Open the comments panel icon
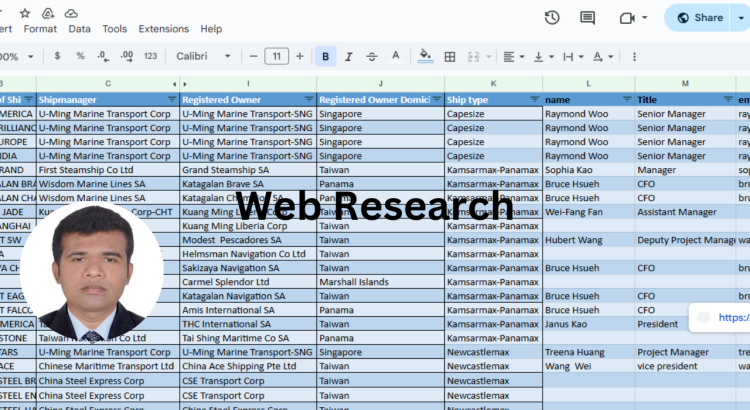Viewport: 750px width, 410px height. pos(587,18)
